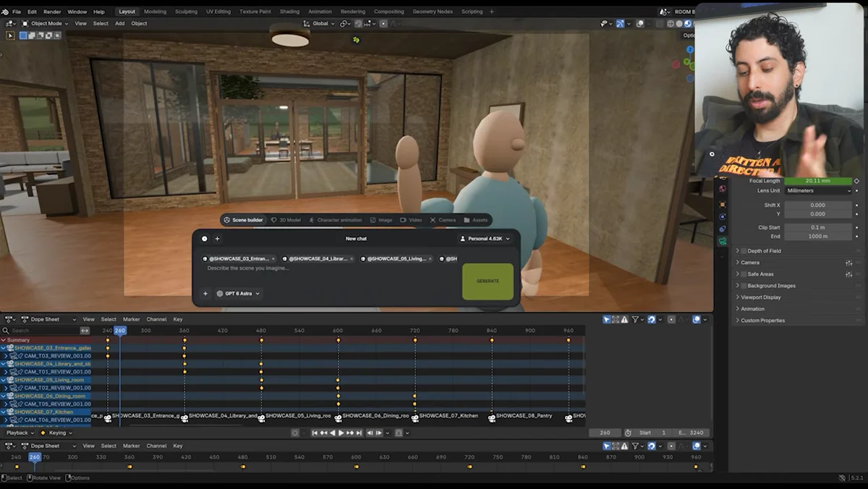
Task: Start new chat with top plus icon
Action: pyautogui.click(x=217, y=239)
